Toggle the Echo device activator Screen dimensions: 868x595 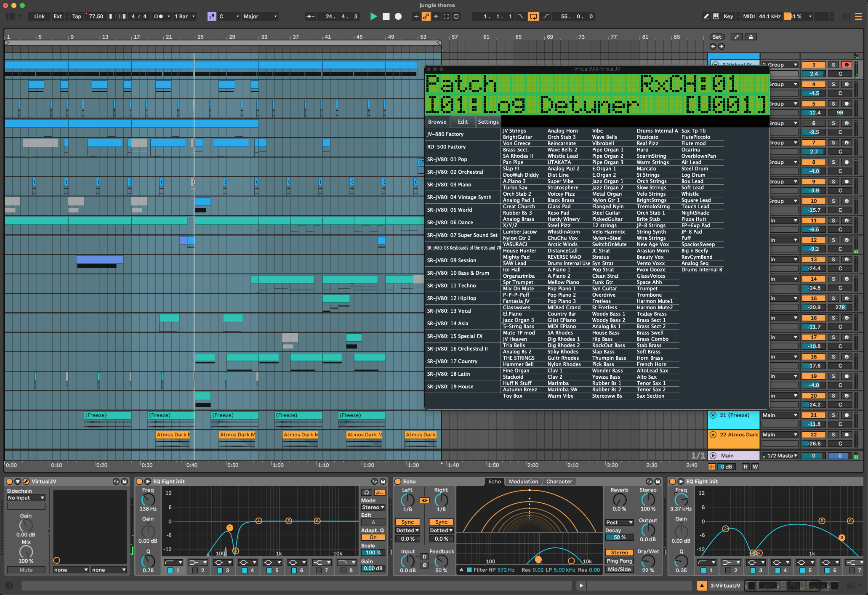coord(398,481)
